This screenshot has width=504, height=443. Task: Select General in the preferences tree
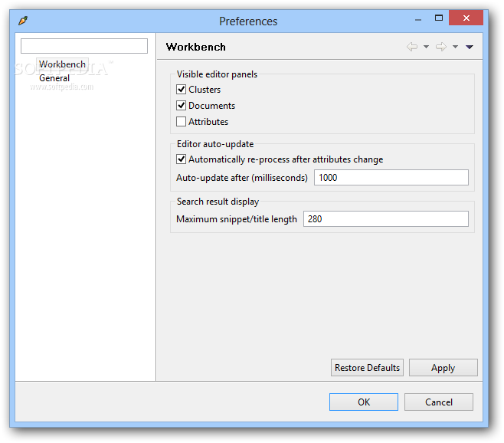tap(54, 78)
